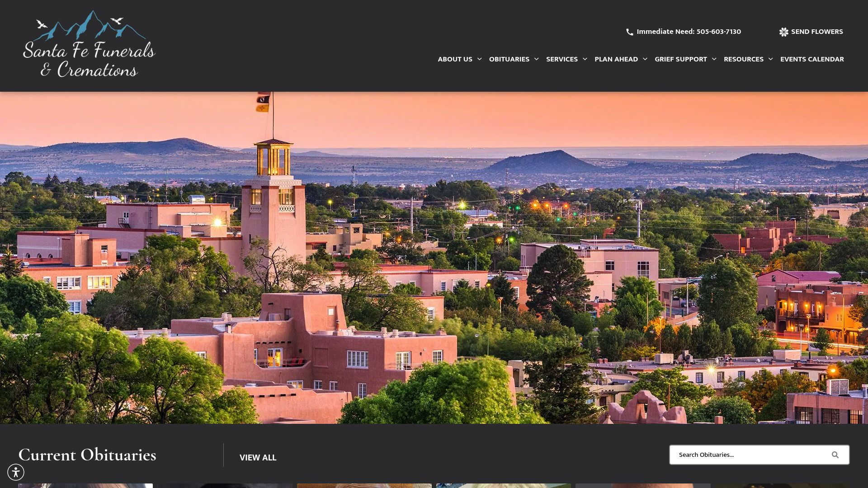Image resolution: width=868 pixels, height=488 pixels.
Task: Click the phone receiver icon in the header
Action: tap(630, 32)
